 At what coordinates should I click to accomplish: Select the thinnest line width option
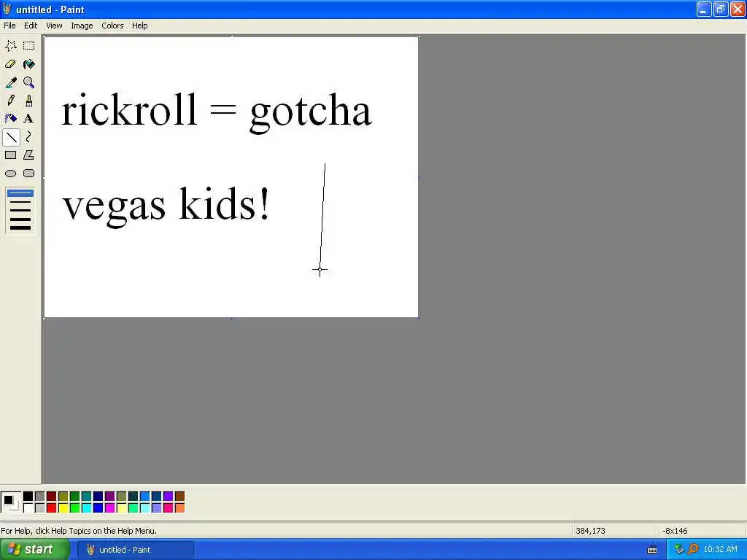coord(20,192)
